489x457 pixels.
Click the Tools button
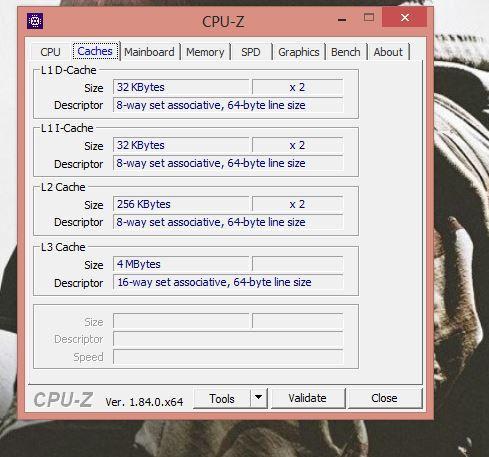222,398
